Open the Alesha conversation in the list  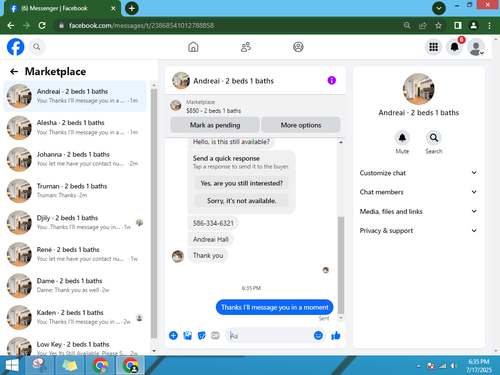75,128
